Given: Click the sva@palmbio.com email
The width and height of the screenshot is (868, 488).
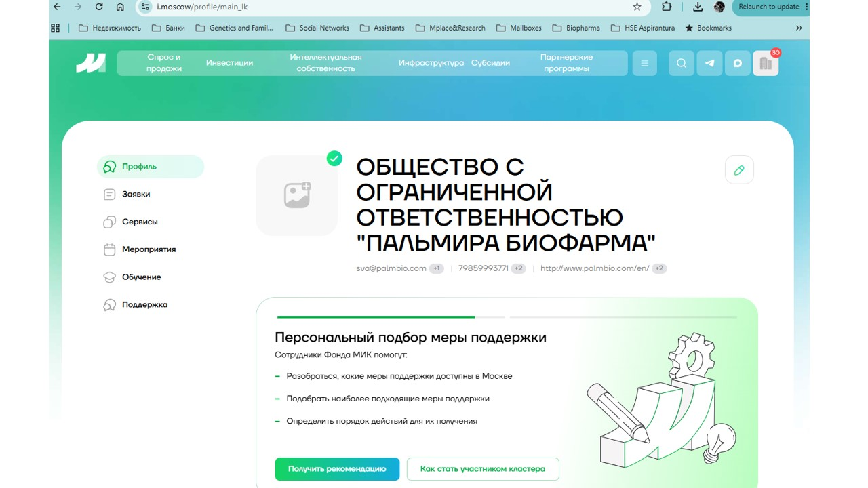Looking at the screenshot, I should pos(391,268).
